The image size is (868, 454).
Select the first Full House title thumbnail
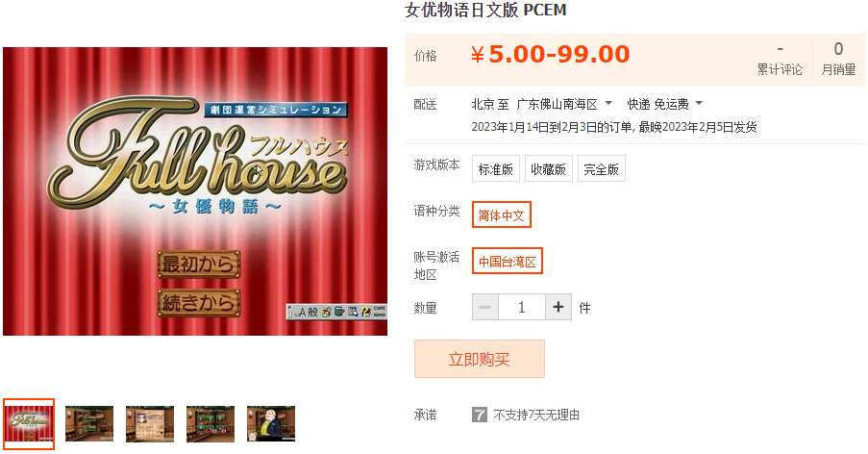click(29, 423)
